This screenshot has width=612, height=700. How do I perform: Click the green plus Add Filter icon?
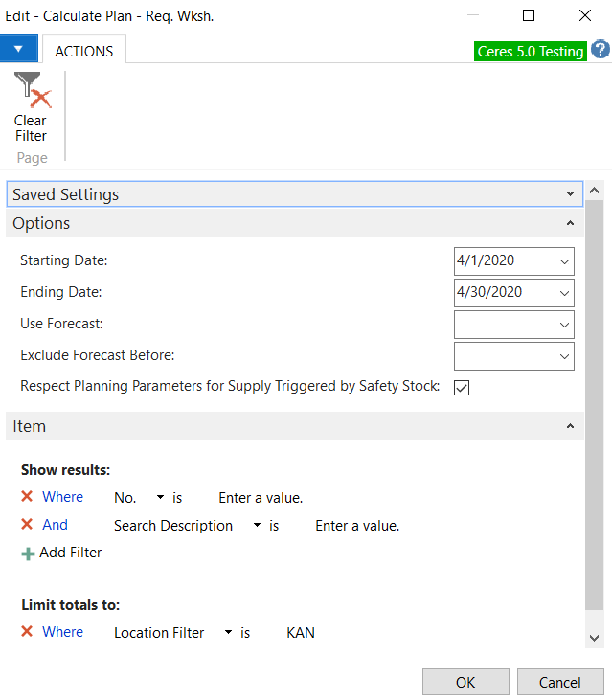(28, 553)
